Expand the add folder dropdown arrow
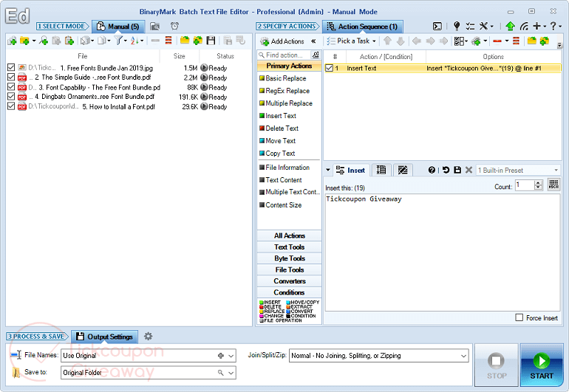 (34, 41)
